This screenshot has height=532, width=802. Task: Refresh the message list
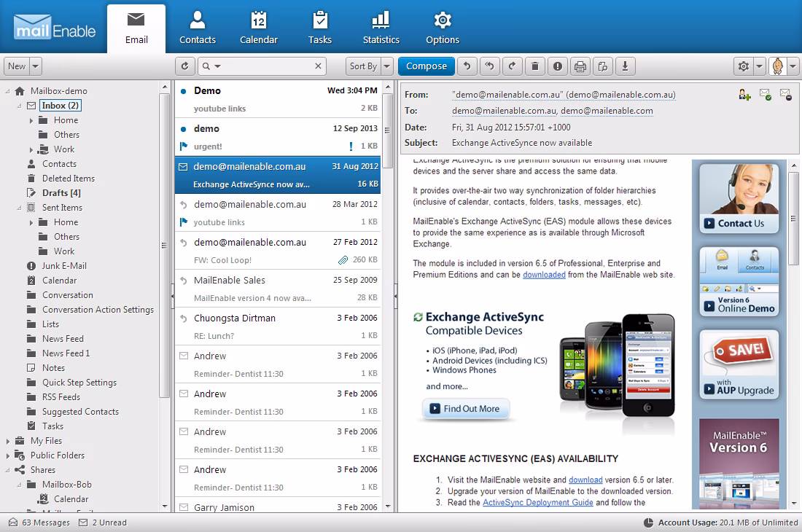coord(184,66)
